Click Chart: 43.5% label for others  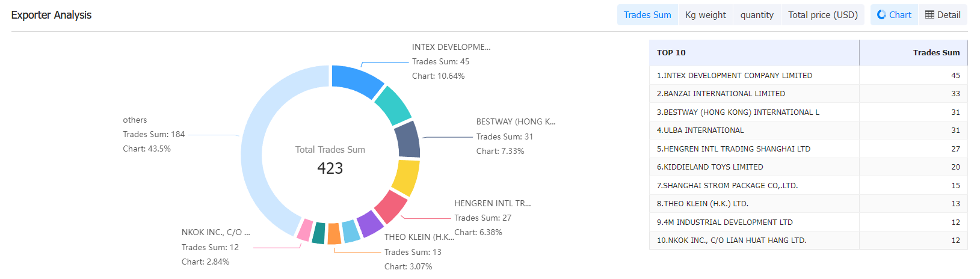click(x=147, y=149)
